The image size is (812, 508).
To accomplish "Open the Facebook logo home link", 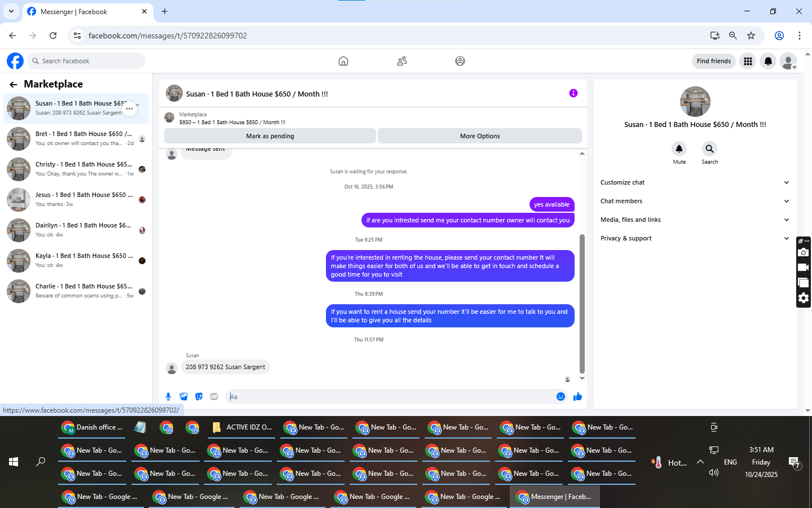I will 15,61.
